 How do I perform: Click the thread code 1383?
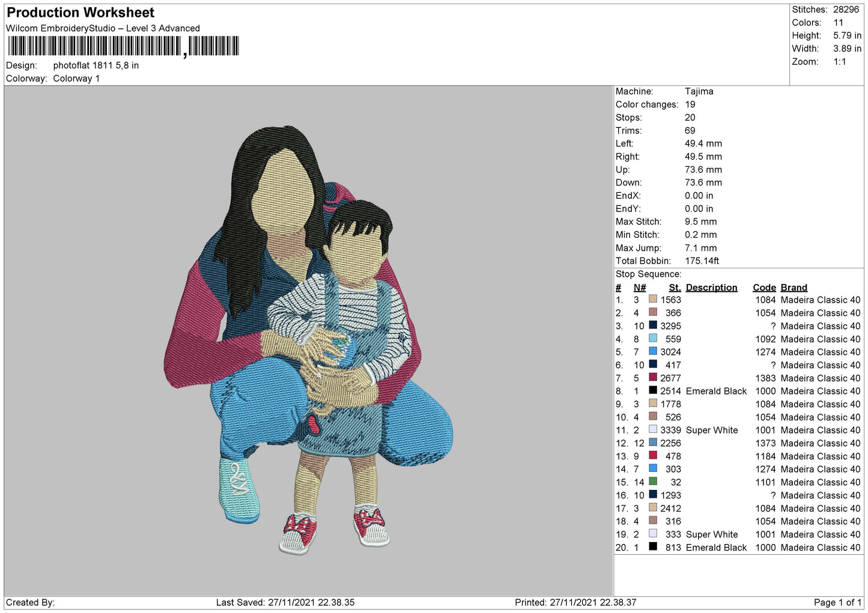point(766,378)
